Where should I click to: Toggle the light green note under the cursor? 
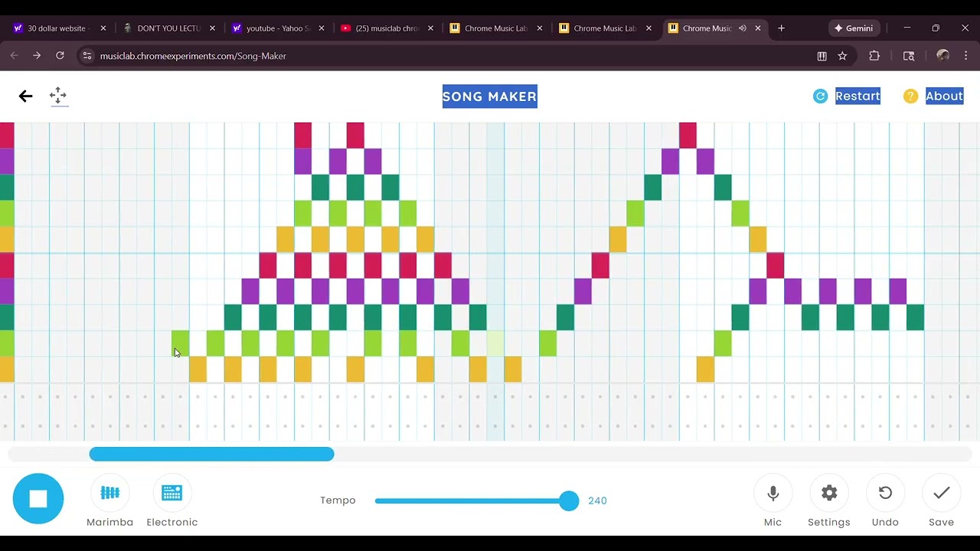[x=180, y=343]
